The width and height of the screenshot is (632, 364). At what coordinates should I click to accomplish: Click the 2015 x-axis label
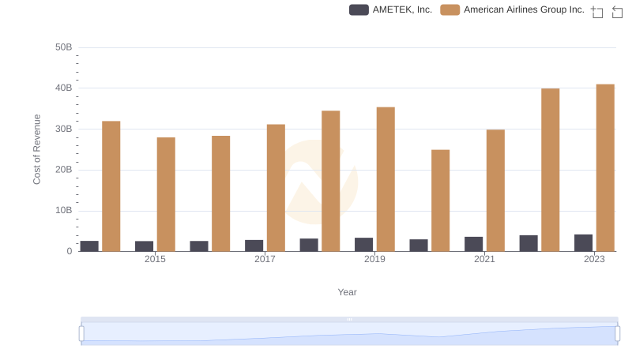[x=155, y=259]
